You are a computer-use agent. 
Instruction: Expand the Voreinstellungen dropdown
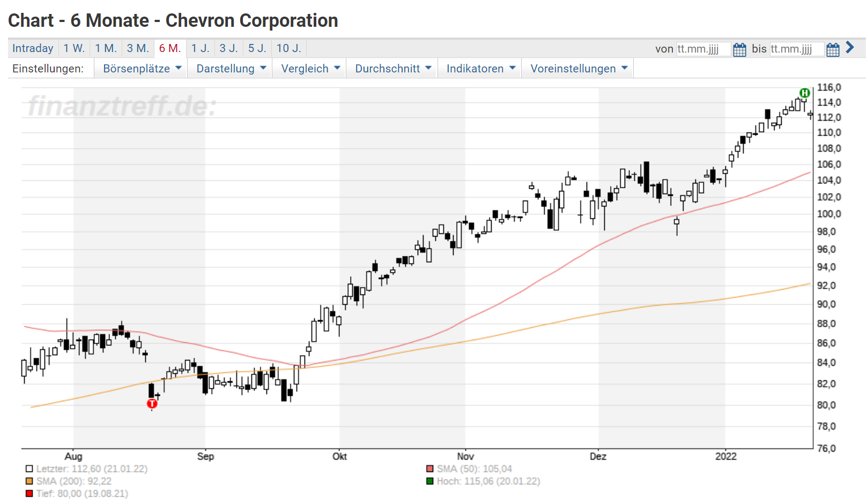coord(578,68)
